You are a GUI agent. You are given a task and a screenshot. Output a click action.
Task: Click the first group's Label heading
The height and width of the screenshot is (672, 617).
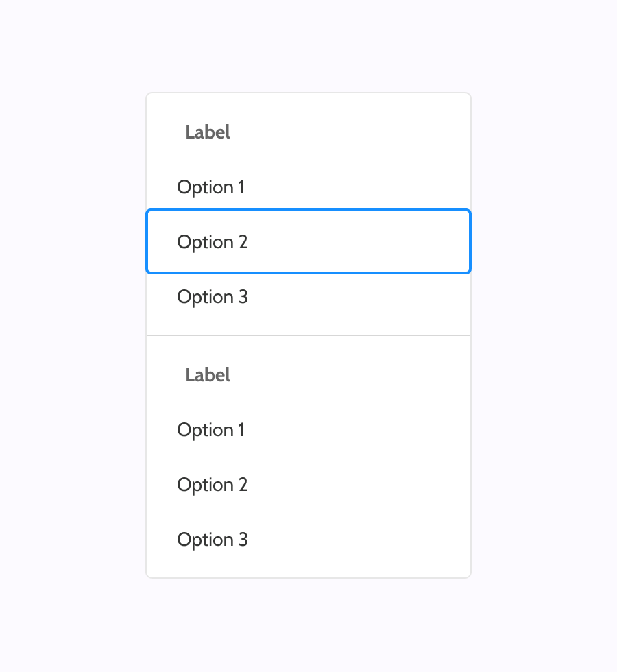(208, 132)
